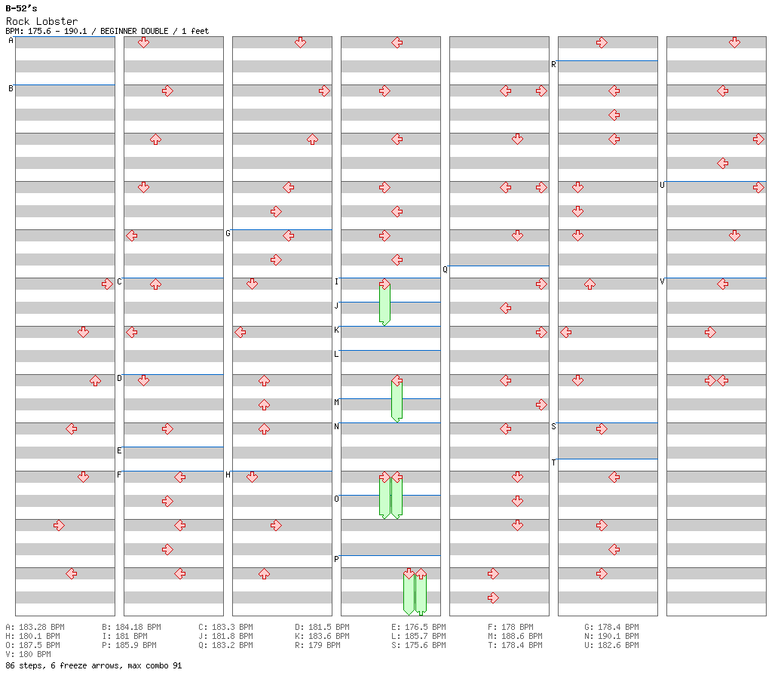The image size is (784, 688).
Task: Select chart marker letter B
Action: 11,88
